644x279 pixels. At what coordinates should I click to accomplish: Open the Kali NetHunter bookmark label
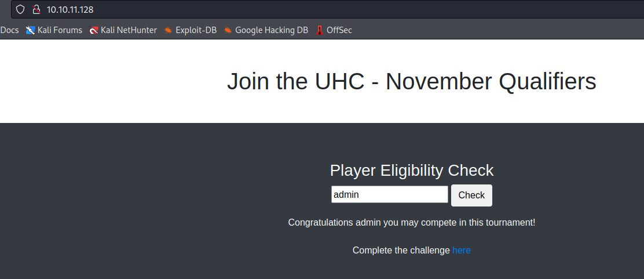click(129, 30)
